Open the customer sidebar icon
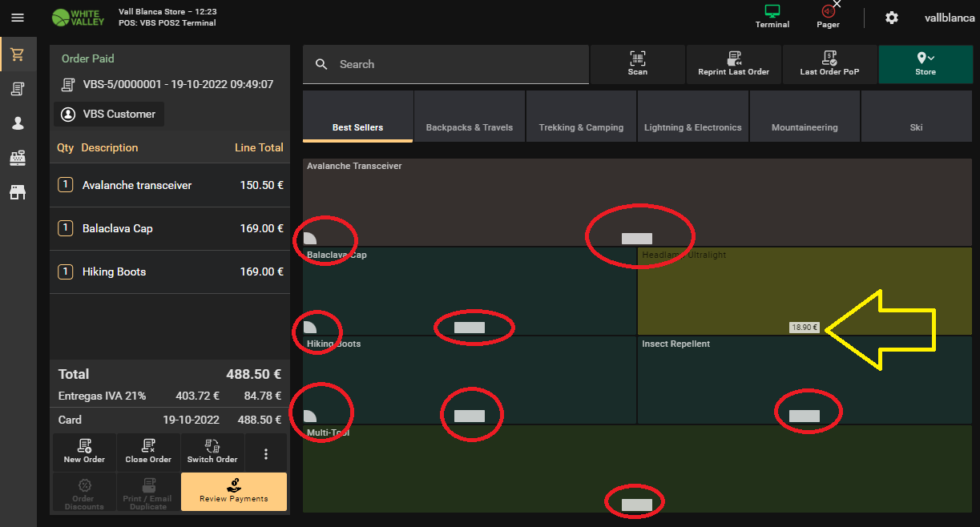The height and width of the screenshot is (527, 980). coord(18,123)
